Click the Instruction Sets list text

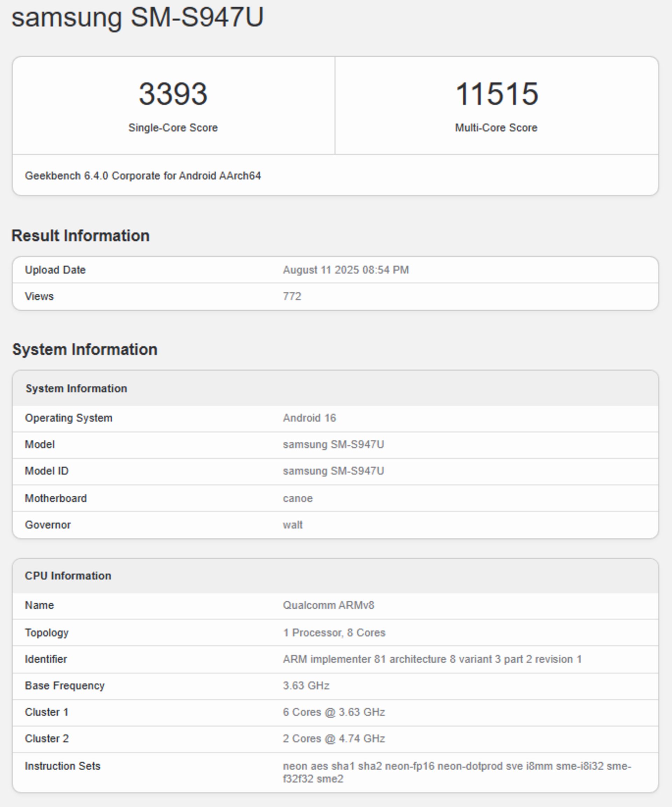point(457,772)
